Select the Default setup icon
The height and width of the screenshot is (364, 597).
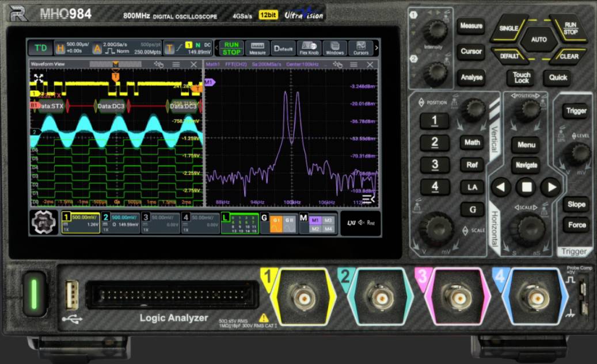pos(284,48)
